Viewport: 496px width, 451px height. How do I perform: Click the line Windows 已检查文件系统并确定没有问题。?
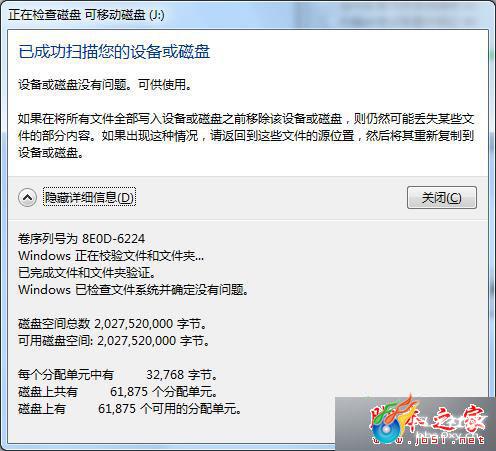[133, 290]
